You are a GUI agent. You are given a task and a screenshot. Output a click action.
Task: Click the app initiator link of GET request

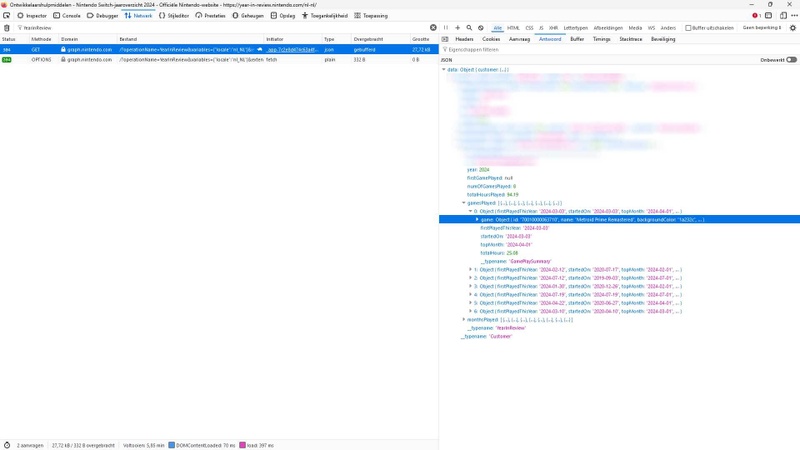[x=293, y=49]
